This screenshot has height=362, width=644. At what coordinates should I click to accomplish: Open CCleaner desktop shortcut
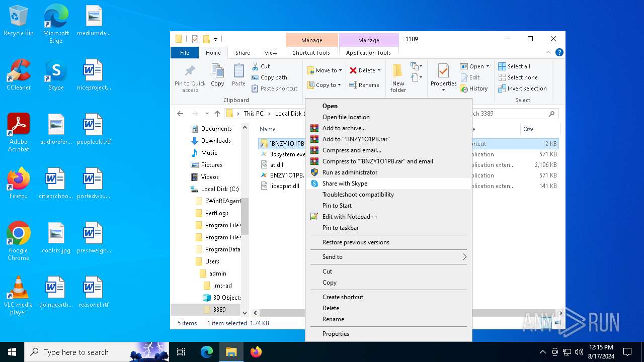(19, 75)
